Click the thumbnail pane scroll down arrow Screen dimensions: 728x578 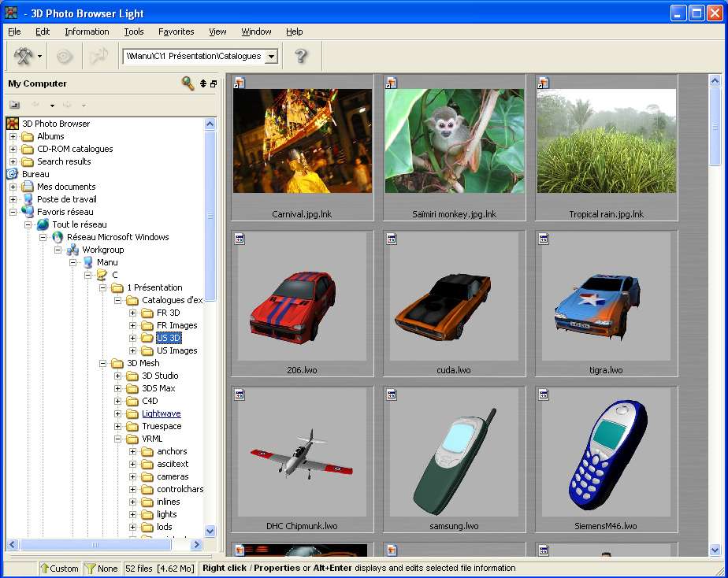715,550
